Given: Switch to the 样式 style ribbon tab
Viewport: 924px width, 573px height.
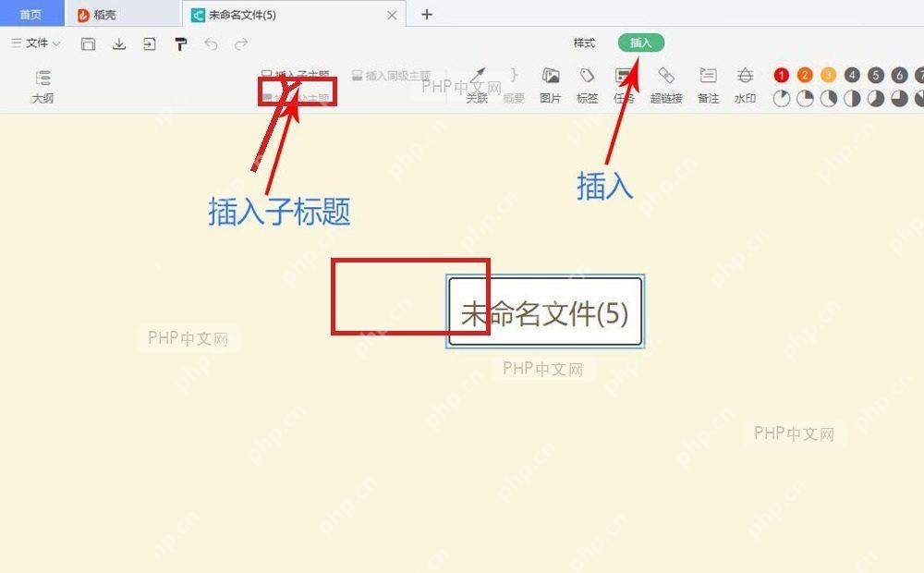Looking at the screenshot, I should [x=584, y=43].
